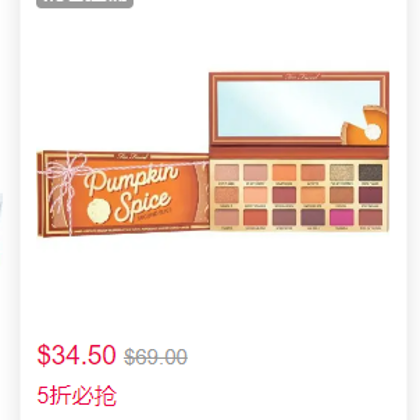Image resolution: width=420 pixels, height=420 pixels.
Task: Click the crossed-out $69.00 original price
Action: [x=156, y=357]
